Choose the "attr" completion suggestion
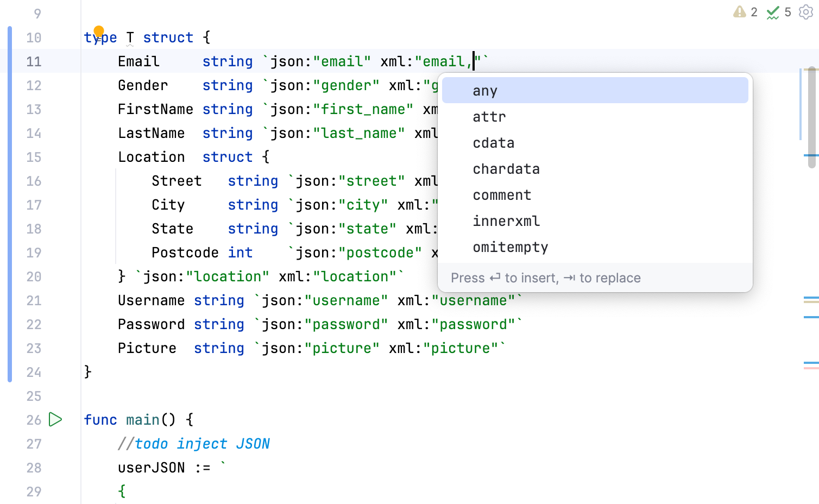This screenshot has width=819, height=504. pos(489,116)
